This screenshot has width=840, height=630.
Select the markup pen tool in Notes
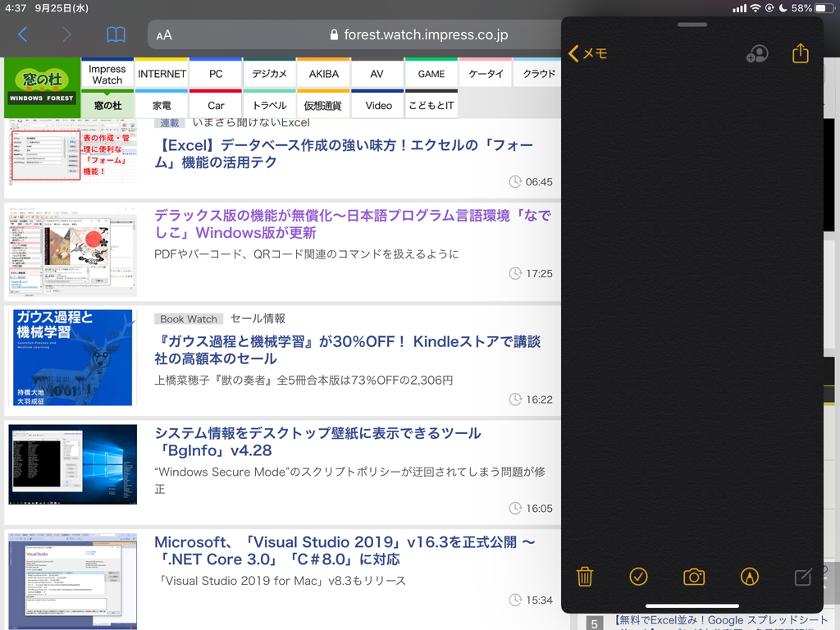point(748,577)
